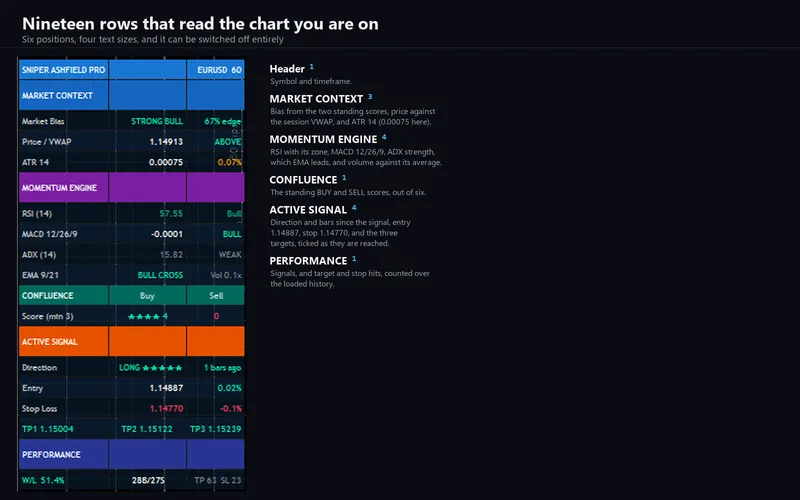Click the 'Symbol and timeframe.' description
The image size is (800, 500).
pos(311,81)
